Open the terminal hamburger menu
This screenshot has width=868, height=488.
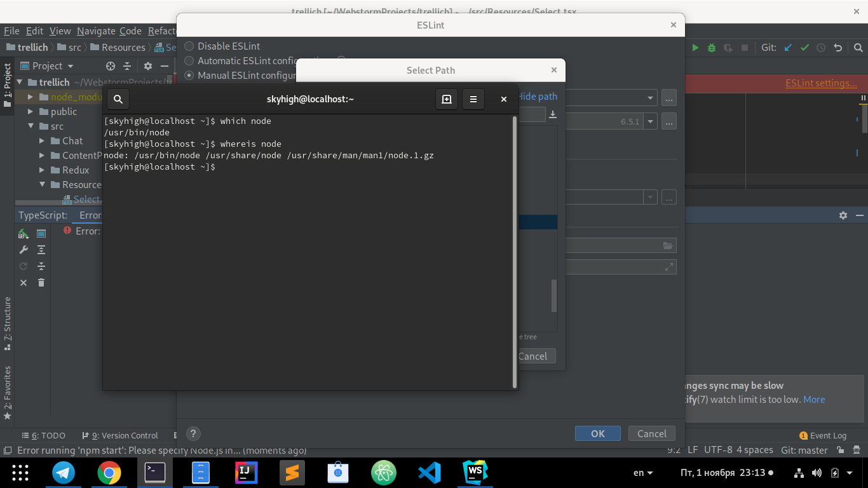[473, 99]
